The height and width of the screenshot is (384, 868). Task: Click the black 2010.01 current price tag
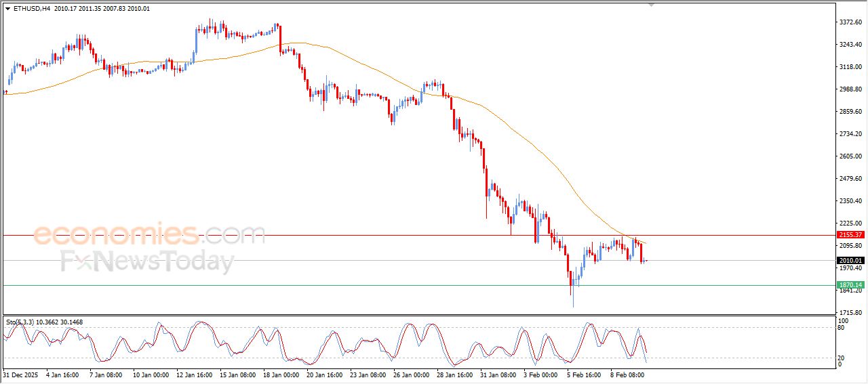pyautogui.click(x=850, y=260)
